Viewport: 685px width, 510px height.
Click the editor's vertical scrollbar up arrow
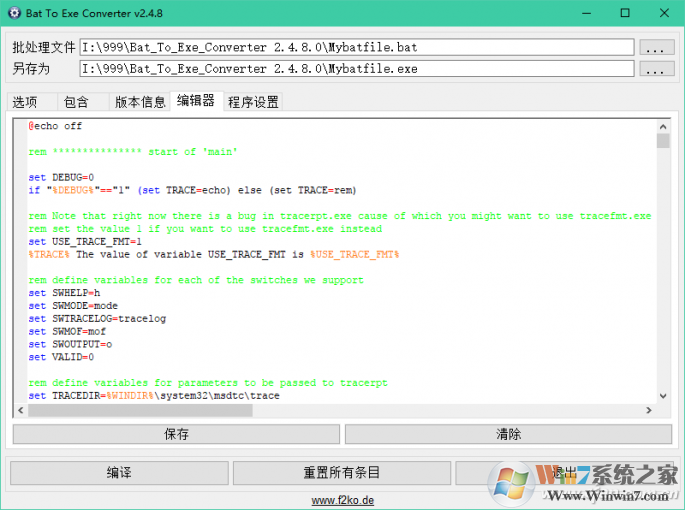coord(663,125)
